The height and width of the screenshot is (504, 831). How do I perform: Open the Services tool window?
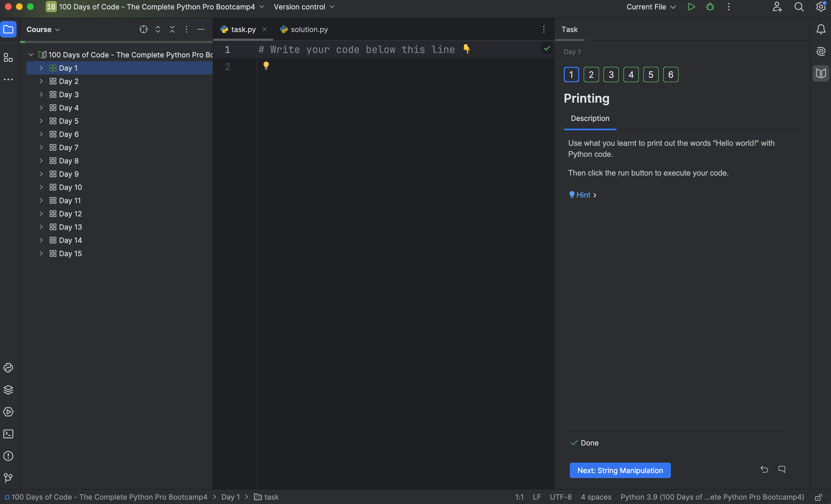[8, 412]
